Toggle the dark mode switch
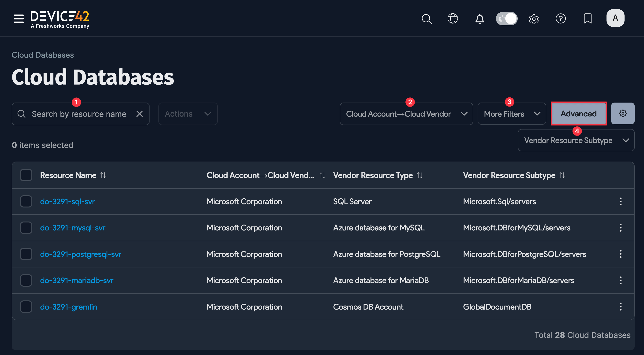644x355 pixels. tap(506, 18)
